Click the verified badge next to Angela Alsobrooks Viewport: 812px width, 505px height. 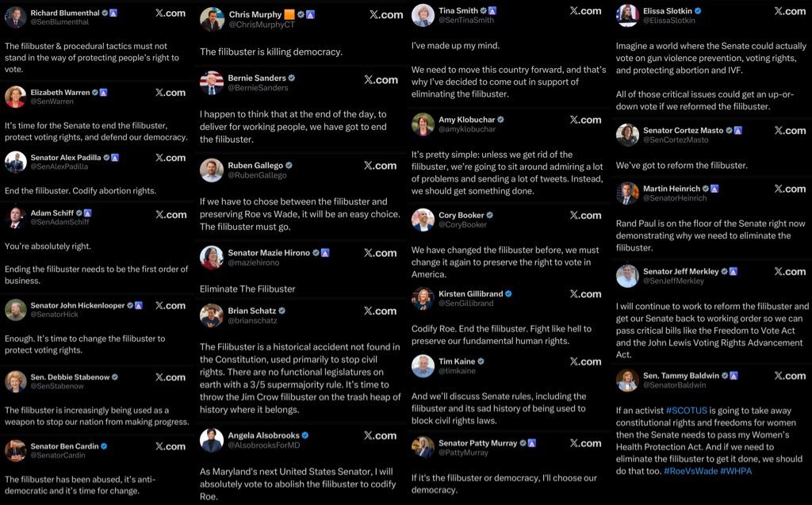(305, 435)
